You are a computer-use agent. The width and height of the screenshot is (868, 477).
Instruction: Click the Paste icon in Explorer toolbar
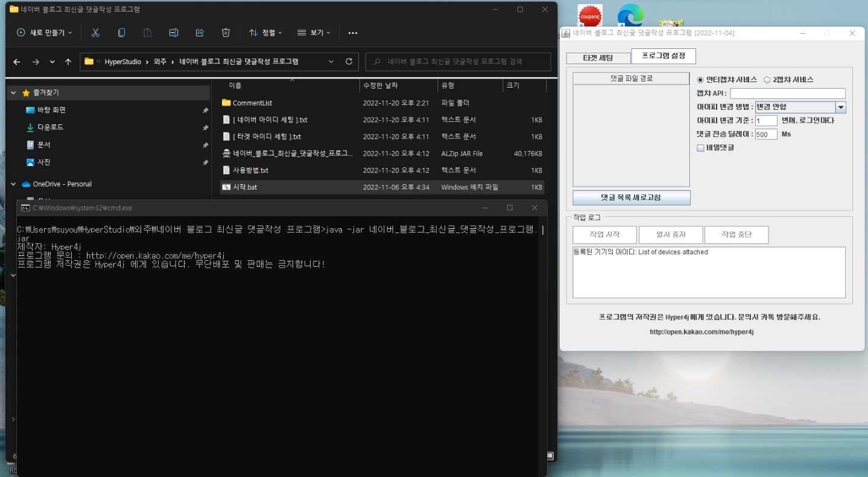point(147,33)
